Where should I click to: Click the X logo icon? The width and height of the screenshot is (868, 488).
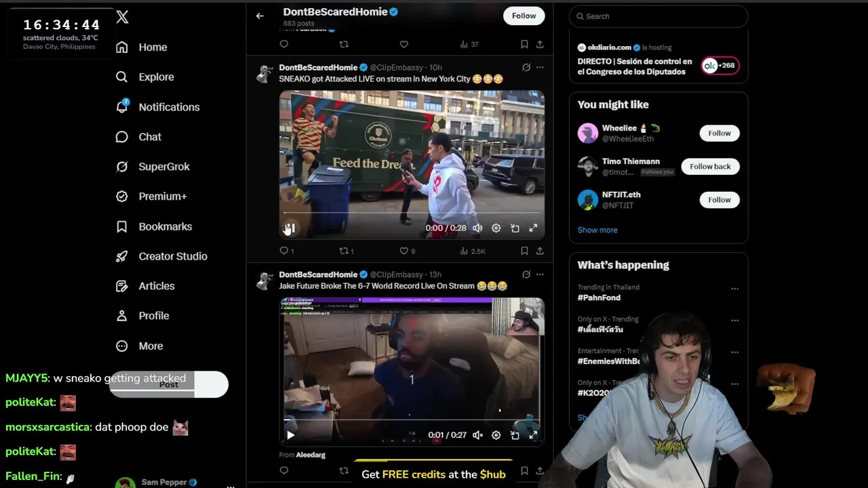(122, 17)
